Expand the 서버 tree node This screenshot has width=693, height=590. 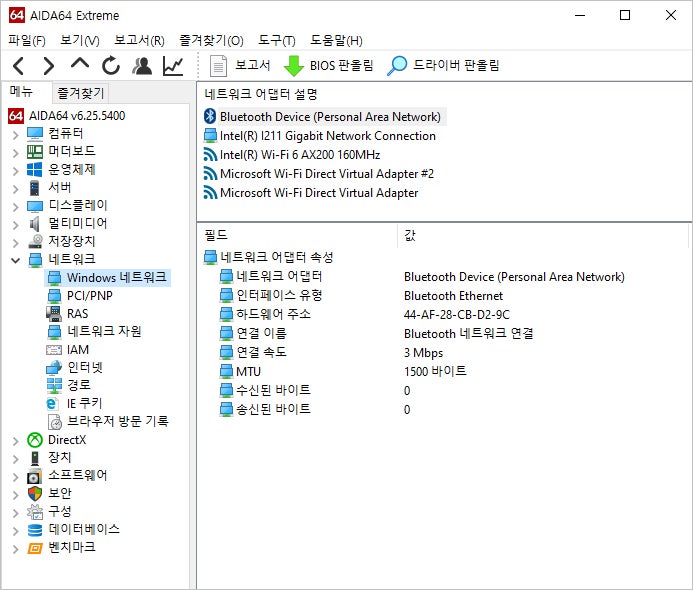click(x=15, y=189)
